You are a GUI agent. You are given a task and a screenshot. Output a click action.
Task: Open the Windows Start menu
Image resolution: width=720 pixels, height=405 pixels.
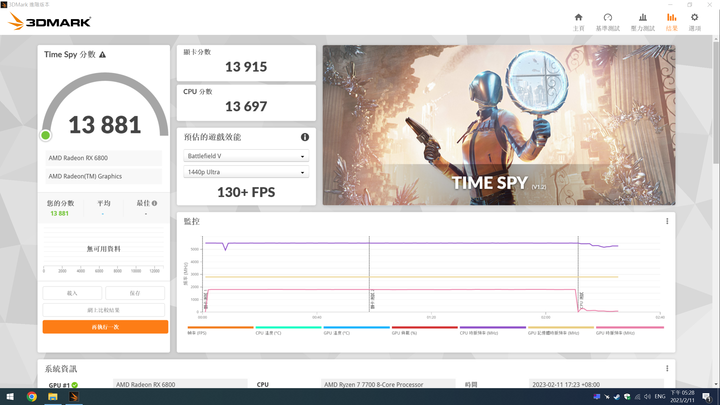[x=10, y=396]
